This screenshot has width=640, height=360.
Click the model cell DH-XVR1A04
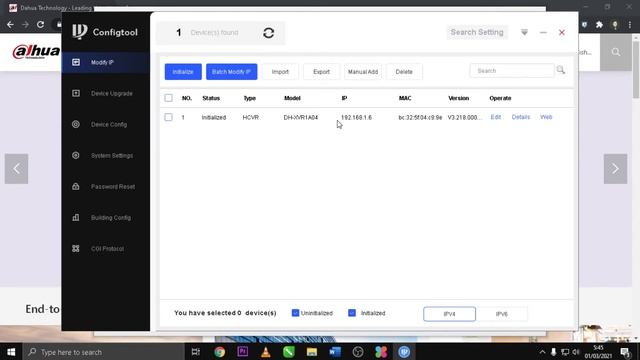(301, 118)
